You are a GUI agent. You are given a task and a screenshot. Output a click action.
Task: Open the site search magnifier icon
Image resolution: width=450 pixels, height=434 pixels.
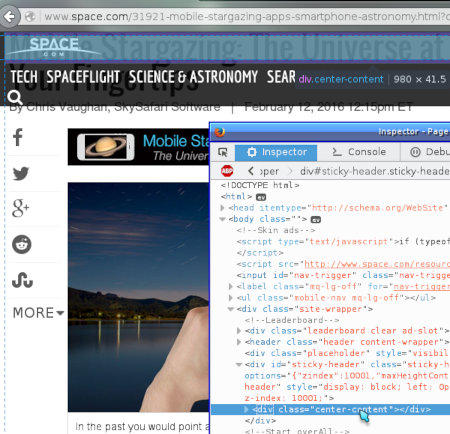click(x=15, y=97)
